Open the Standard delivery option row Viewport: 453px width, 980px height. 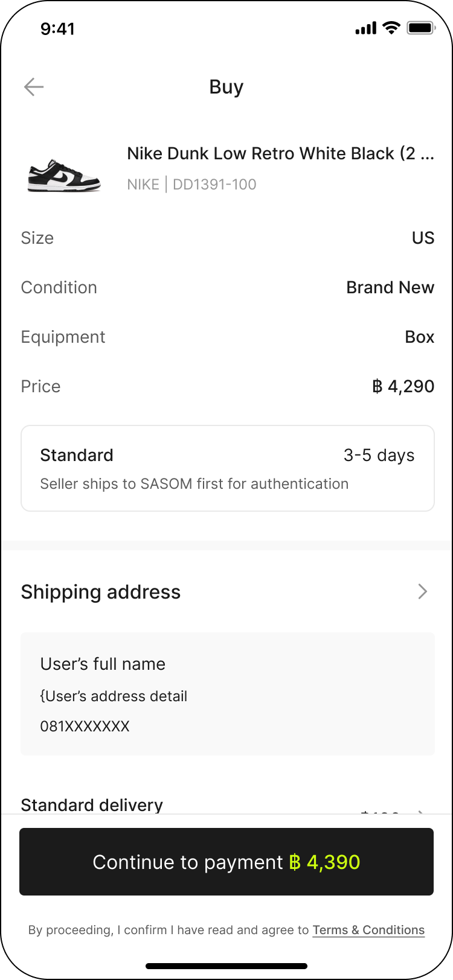(92, 805)
